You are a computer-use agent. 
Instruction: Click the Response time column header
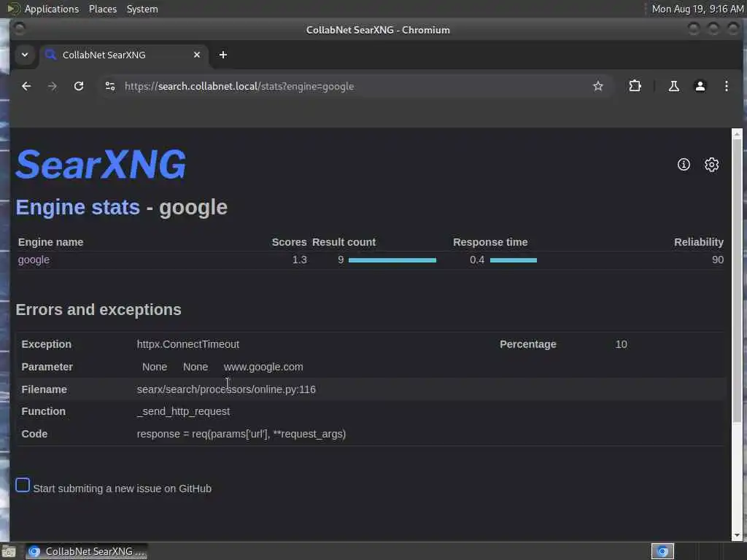[x=489, y=242]
